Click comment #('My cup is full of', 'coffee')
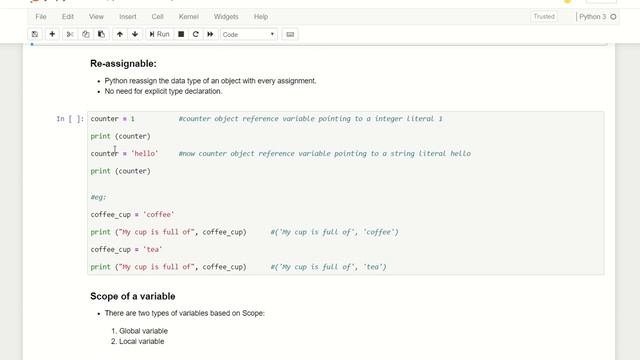This screenshot has height=360, width=640. pyautogui.click(x=334, y=232)
